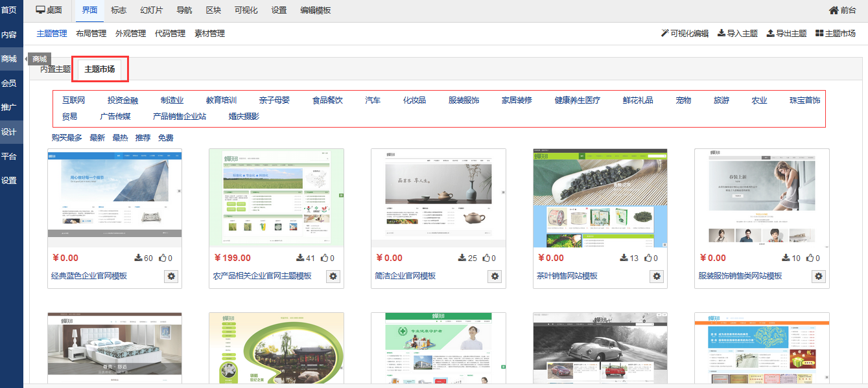Click download icon on 服装服饰销售类网站模板
Image resolution: width=868 pixels, height=388 pixels.
tap(786, 258)
